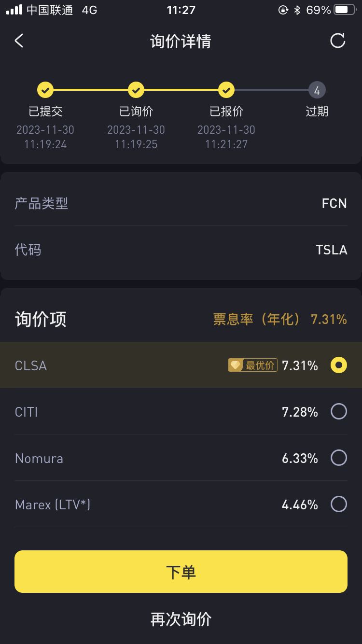Tap the Nomura provider name
Screen dimensions: 362x644
click(39, 459)
